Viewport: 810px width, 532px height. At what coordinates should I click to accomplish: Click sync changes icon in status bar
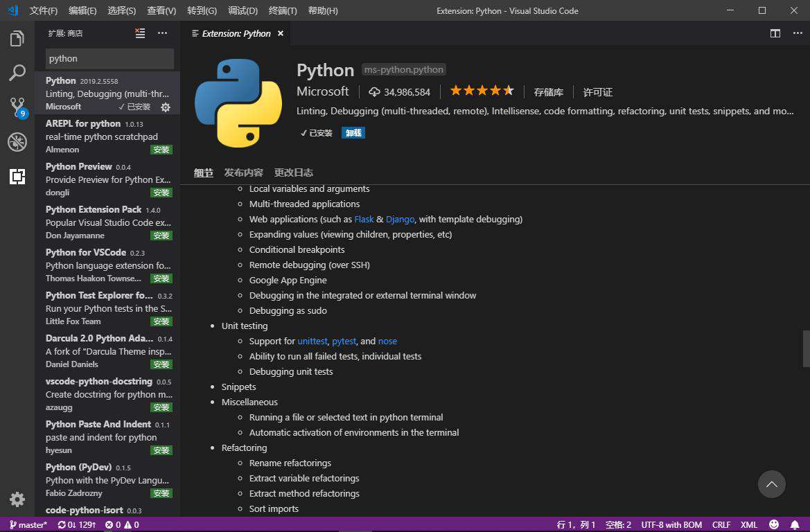point(76,525)
